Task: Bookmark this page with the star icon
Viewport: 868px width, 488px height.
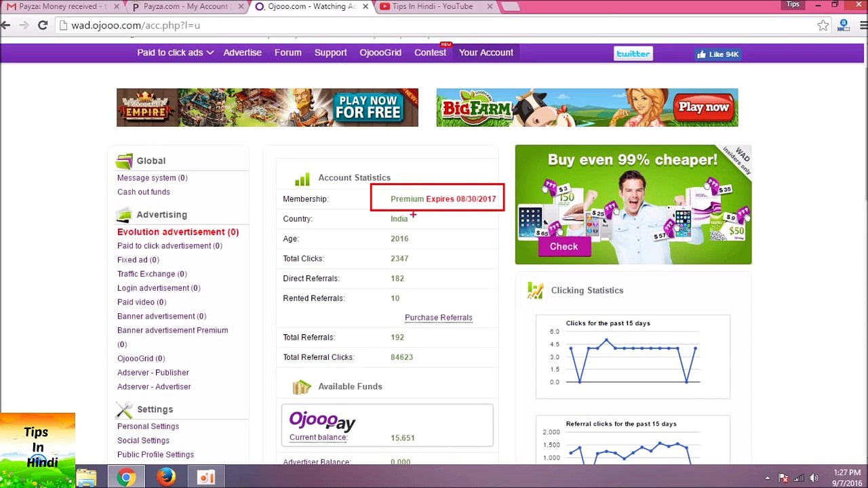Action: pyautogui.click(x=823, y=25)
